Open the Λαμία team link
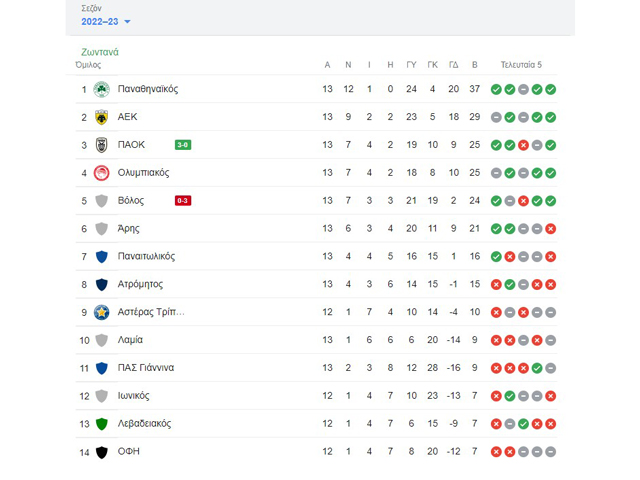 (x=130, y=340)
